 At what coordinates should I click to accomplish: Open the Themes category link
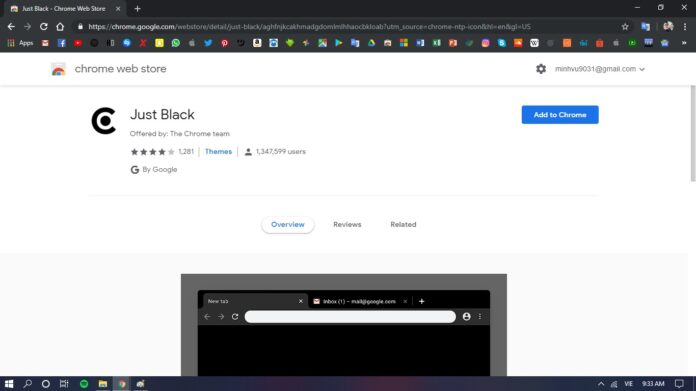(218, 152)
